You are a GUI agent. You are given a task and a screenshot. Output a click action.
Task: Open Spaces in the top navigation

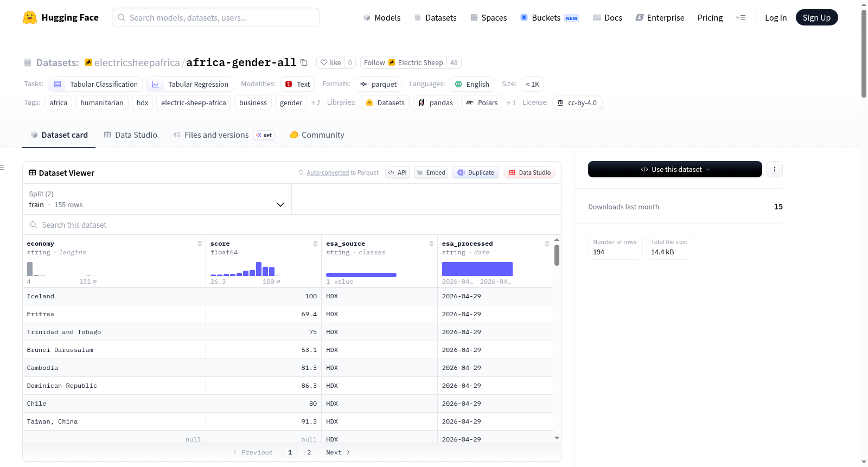pos(489,17)
